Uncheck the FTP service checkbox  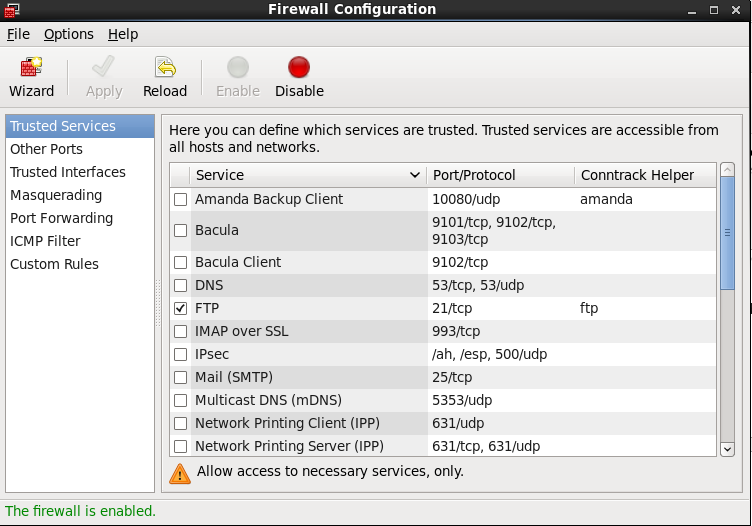[x=180, y=308]
